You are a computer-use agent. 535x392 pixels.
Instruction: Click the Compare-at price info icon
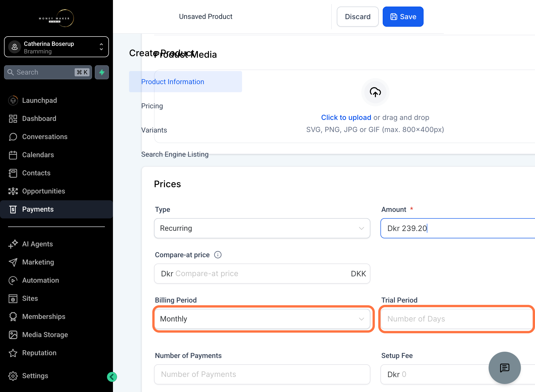[x=218, y=255]
